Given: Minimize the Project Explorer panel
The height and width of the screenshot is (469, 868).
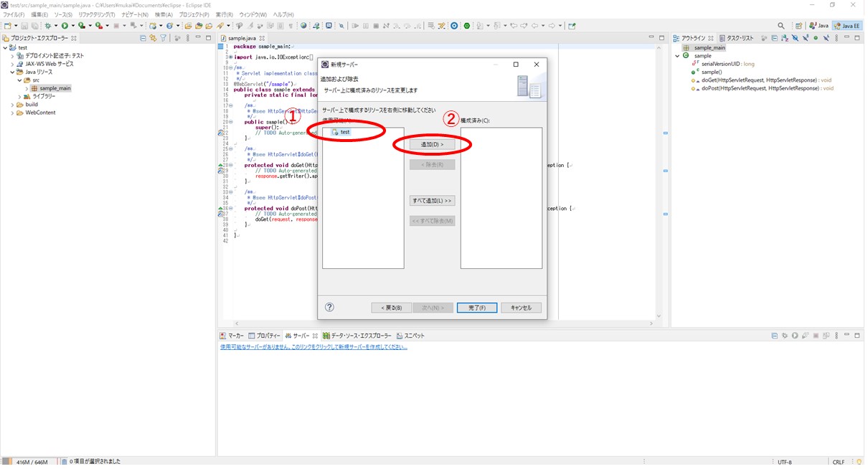Looking at the screenshot, I should coord(198,38).
